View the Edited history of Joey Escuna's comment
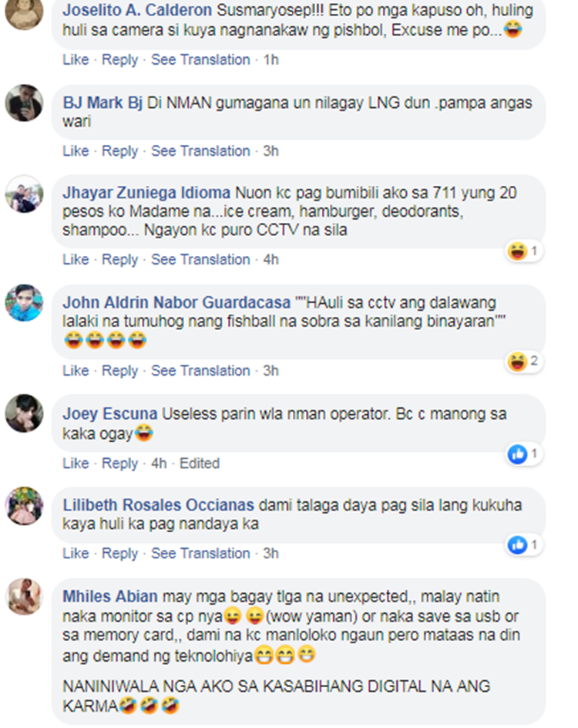 click(x=200, y=463)
